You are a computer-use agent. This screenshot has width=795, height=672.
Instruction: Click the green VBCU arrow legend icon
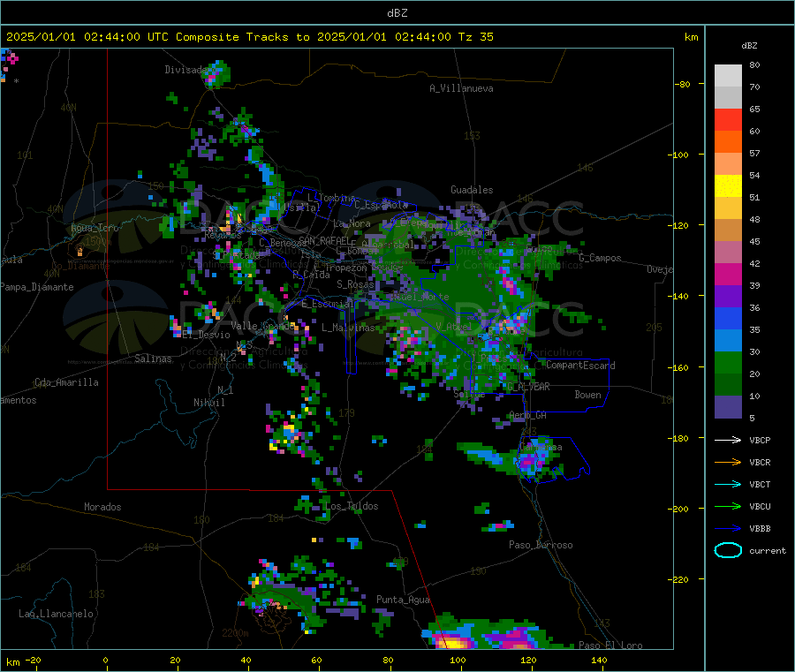click(728, 506)
